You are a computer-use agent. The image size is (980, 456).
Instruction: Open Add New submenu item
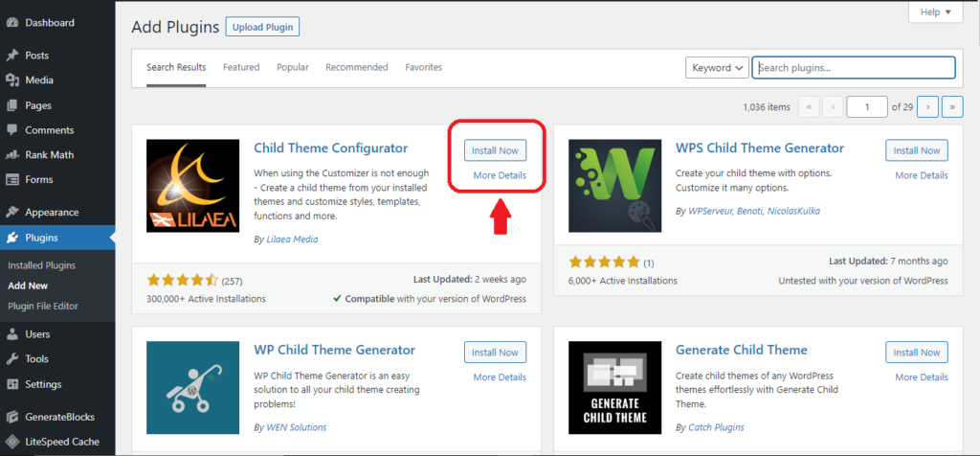[28, 285]
